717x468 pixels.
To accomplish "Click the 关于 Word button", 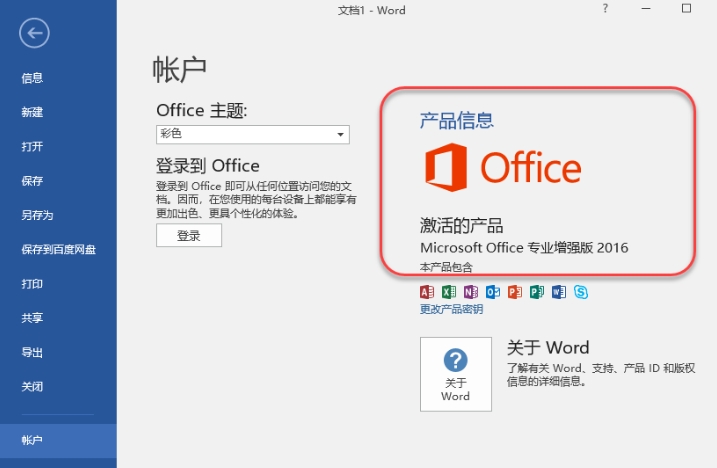I will click(x=456, y=374).
